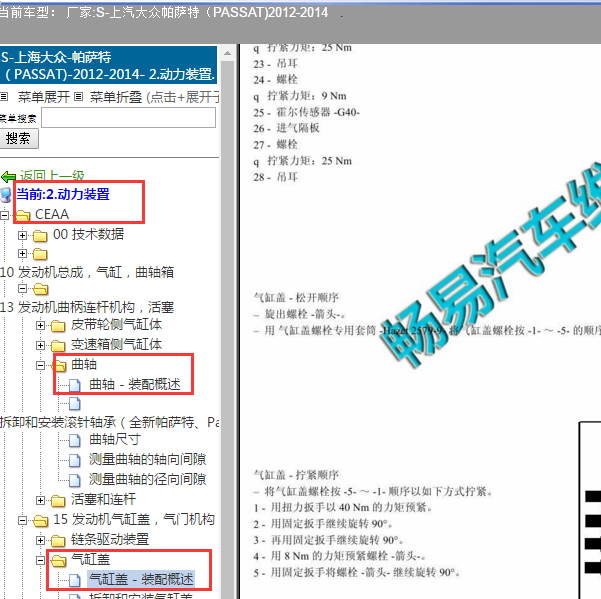Click the 气缸盖 folder icon

coord(59,561)
